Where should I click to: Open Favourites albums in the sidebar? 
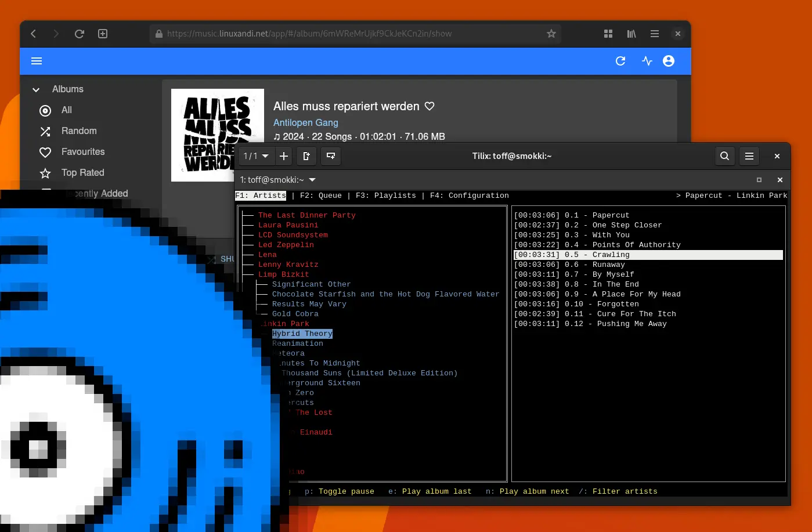(x=83, y=152)
